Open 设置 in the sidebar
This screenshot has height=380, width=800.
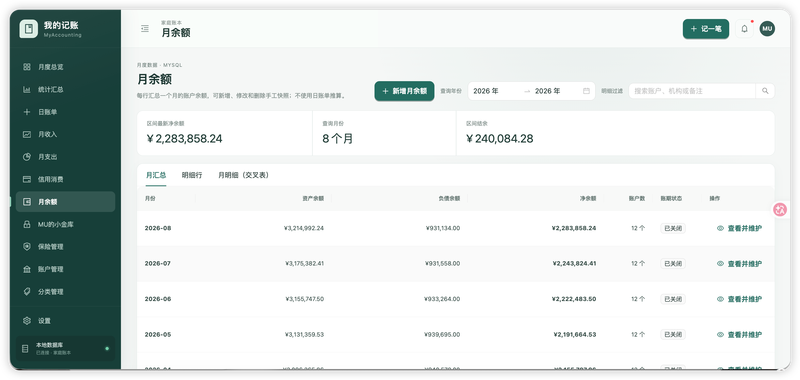pyautogui.click(x=65, y=321)
